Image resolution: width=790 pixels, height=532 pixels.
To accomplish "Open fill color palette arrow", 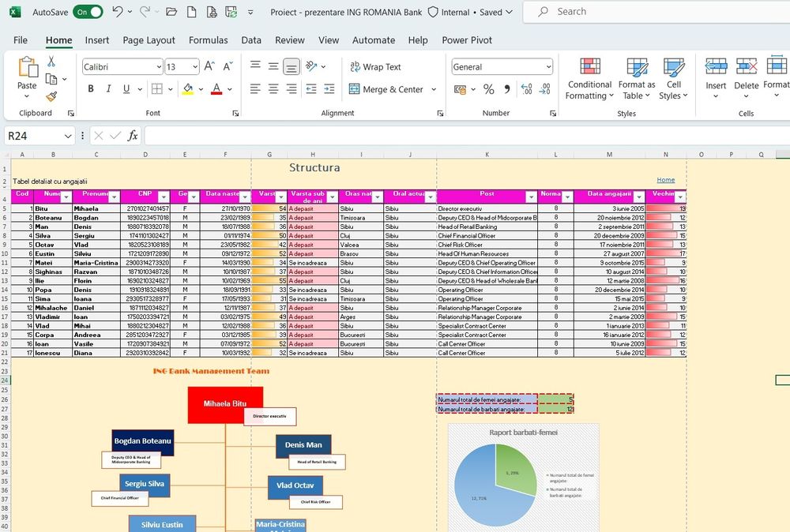I will coord(201,89).
